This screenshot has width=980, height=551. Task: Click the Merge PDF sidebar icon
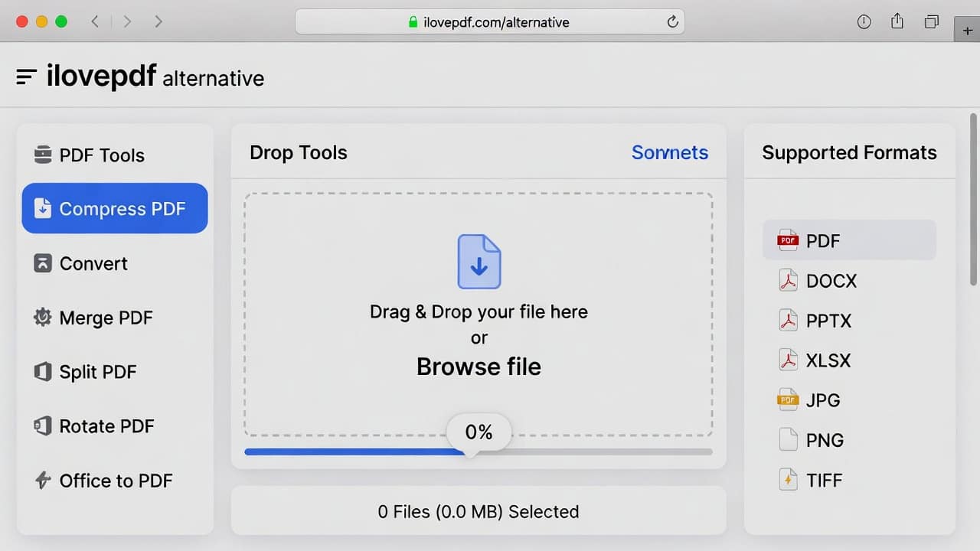[43, 317]
